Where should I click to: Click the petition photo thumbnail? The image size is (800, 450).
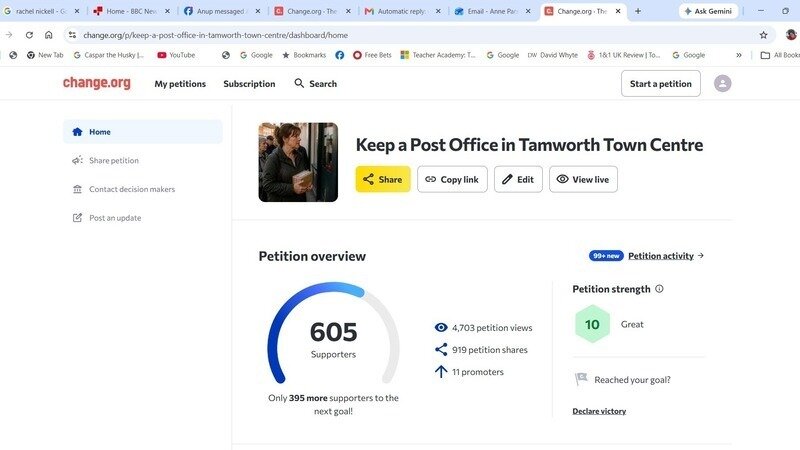(298, 162)
